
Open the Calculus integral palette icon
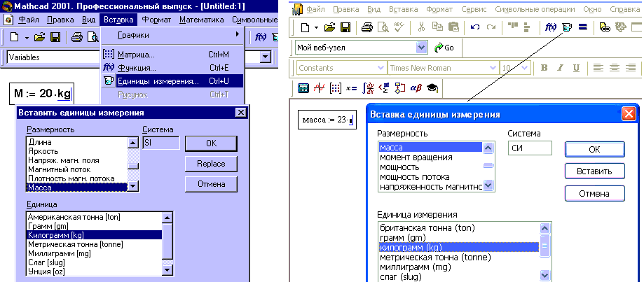368,88
